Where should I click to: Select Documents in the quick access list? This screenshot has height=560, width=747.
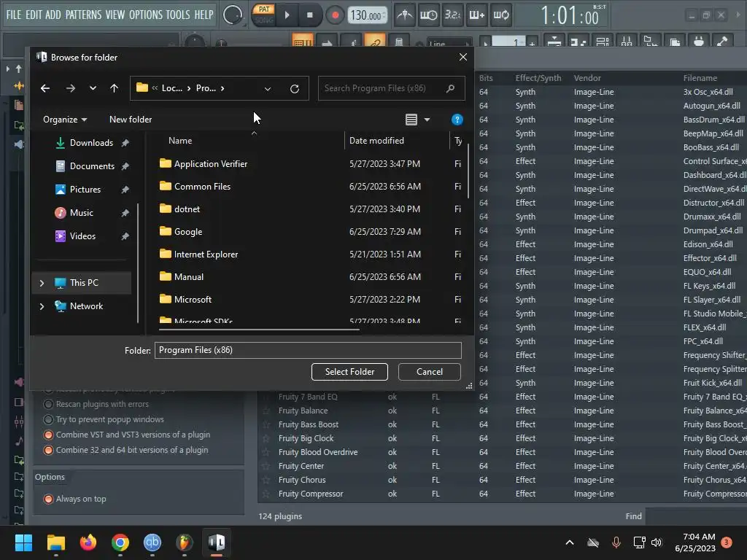[92, 166]
